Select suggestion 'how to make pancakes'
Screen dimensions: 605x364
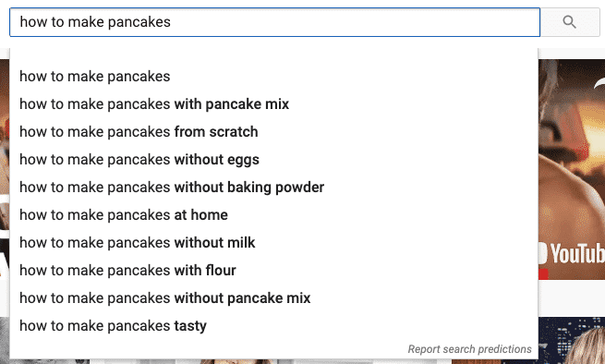tap(273, 77)
